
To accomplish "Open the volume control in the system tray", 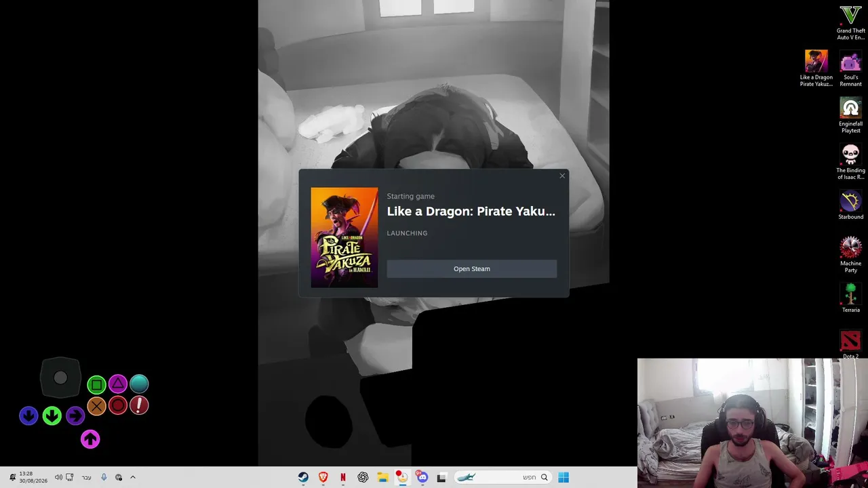I will [x=58, y=477].
